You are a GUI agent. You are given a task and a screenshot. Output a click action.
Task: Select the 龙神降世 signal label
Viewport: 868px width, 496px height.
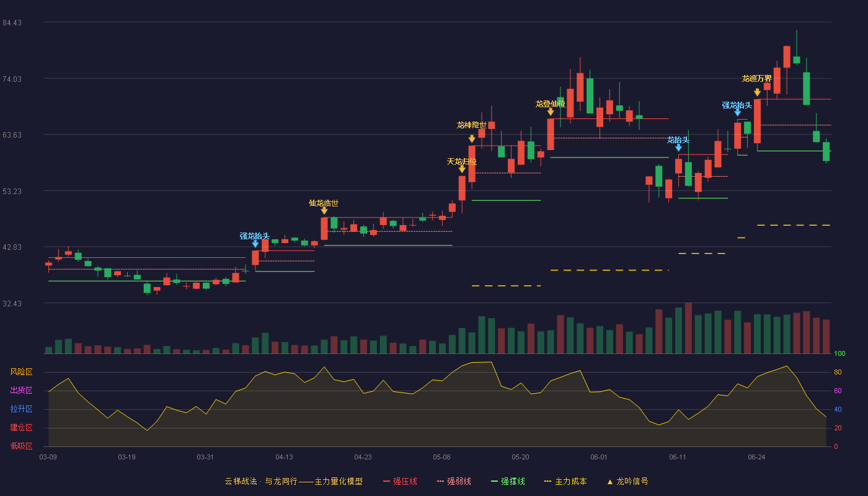pos(472,125)
